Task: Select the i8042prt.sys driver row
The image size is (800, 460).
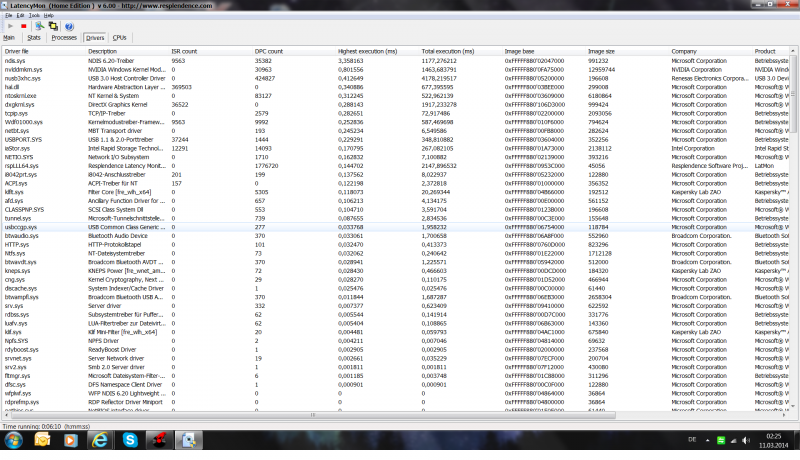Action: [395, 174]
